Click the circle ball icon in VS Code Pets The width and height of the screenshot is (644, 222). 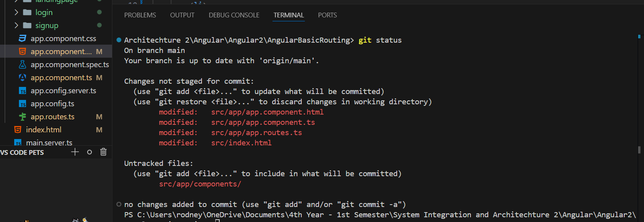90,152
